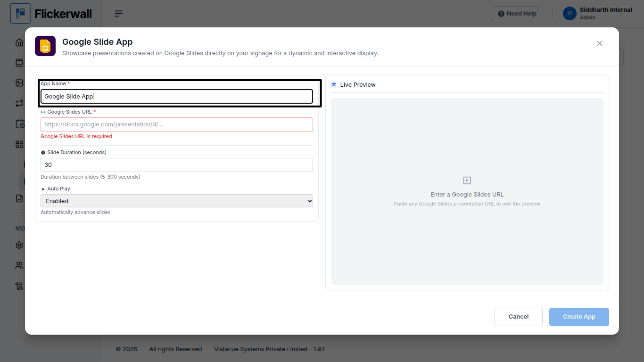Click the Create App button
644x362 pixels.
[x=579, y=317]
